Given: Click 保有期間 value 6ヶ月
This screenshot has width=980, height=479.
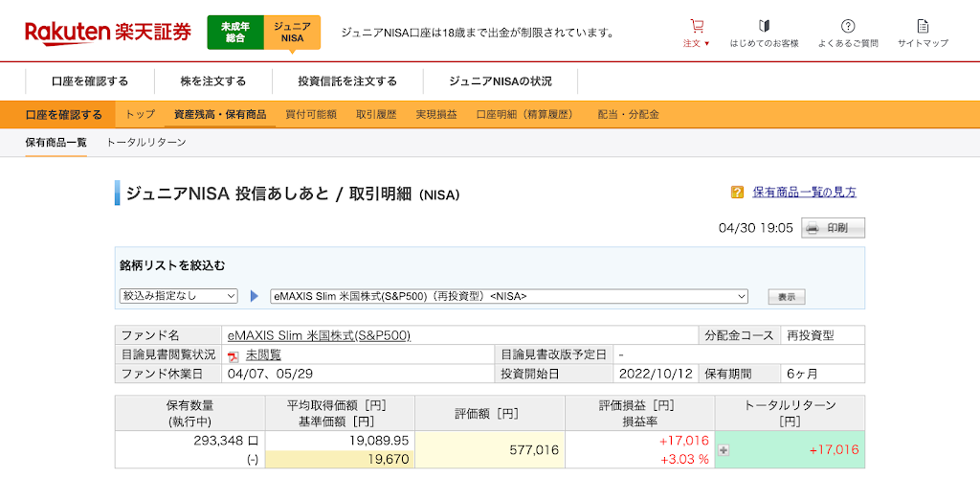Looking at the screenshot, I should 803,374.
